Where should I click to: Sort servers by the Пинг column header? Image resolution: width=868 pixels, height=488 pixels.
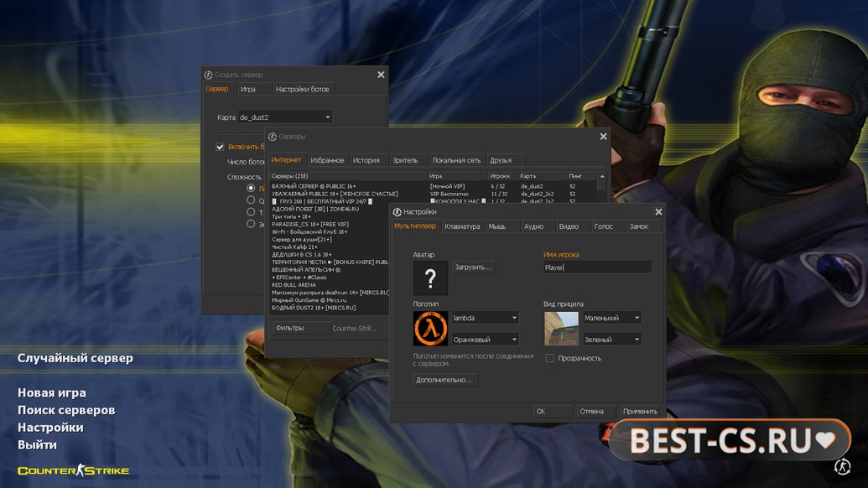click(582, 176)
